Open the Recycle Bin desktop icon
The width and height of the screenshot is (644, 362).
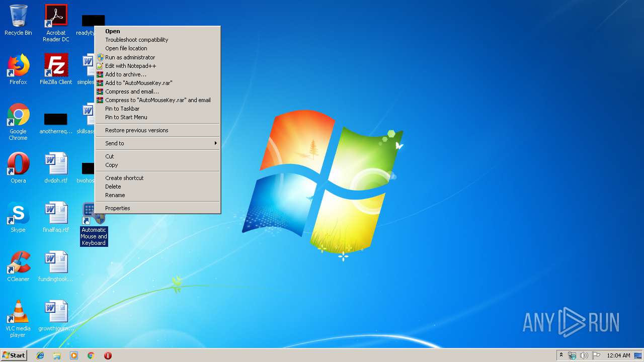[x=18, y=20]
